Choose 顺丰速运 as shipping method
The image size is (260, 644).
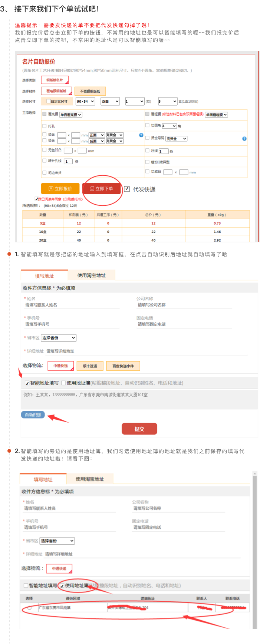(x=90, y=366)
